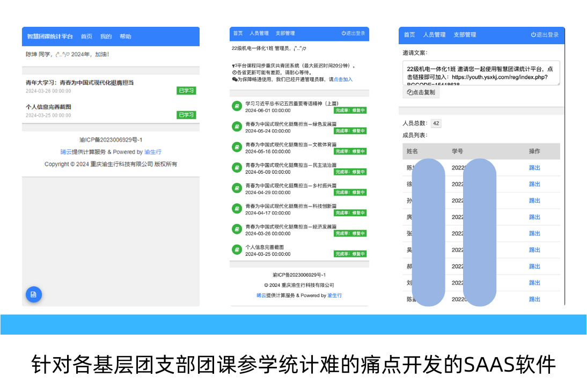The image size is (587, 392).
Task: Click the 点击加入 link to join admin group
Action: (343, 80)
